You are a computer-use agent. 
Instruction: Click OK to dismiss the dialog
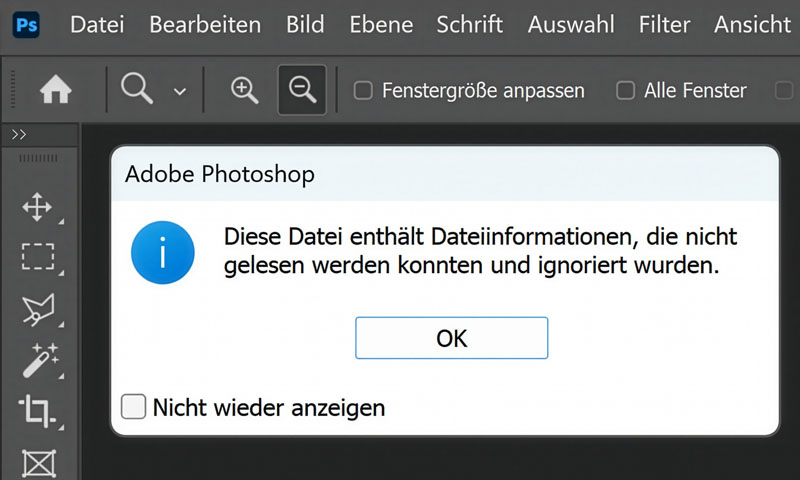pos(451,338)
